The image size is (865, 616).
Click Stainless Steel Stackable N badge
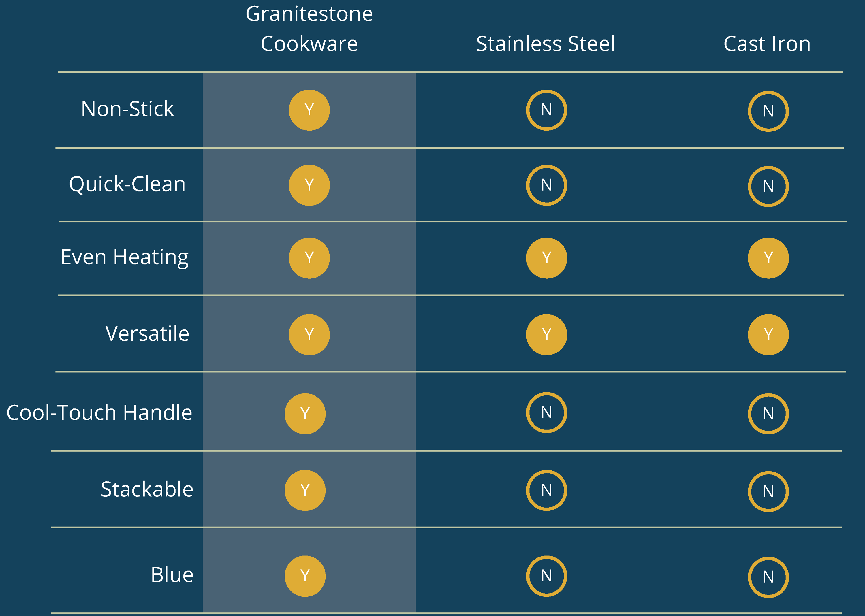(546, 490)
